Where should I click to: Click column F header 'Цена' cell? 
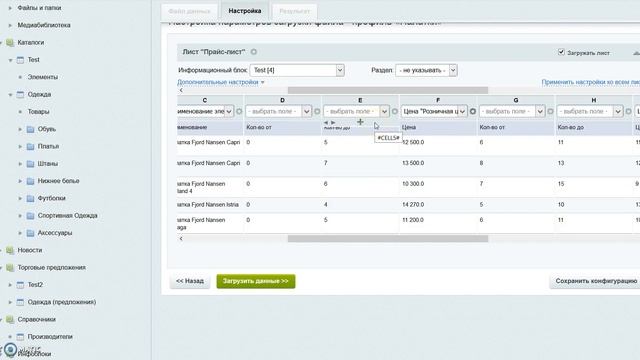tap(438, 127)
